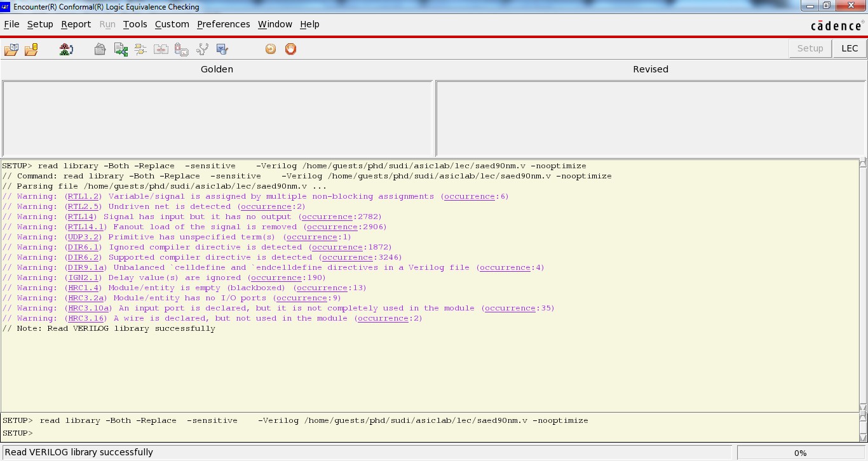The height and width of the screenshot is (461, 868).
Task: Open the RTL14.1 warning link
Action: point(86,227)
